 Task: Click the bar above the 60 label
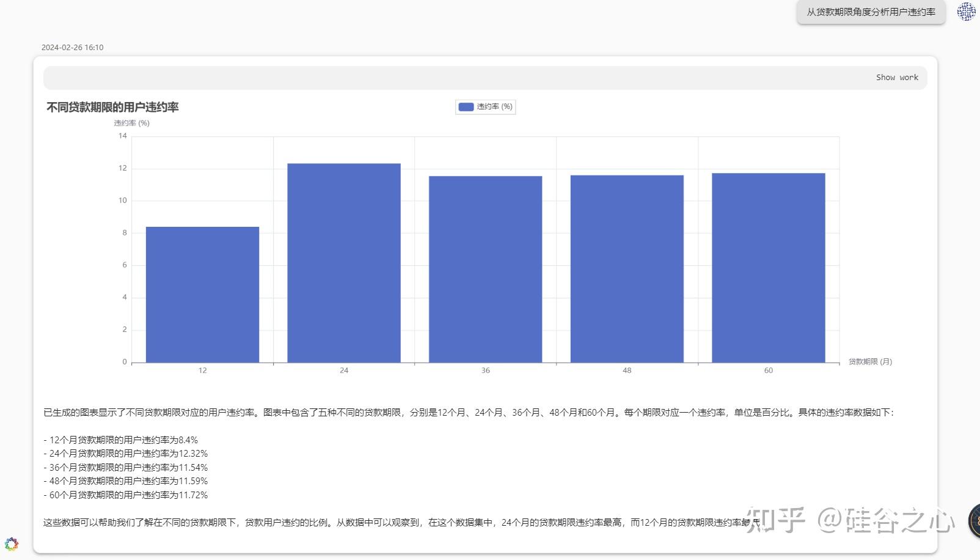(x=768, y=267)
